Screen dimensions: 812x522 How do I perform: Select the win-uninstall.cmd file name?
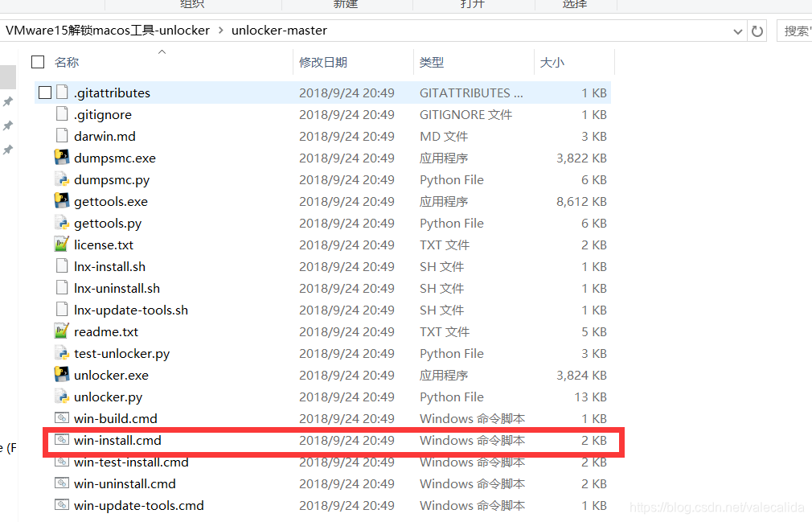tap(125, 483)
